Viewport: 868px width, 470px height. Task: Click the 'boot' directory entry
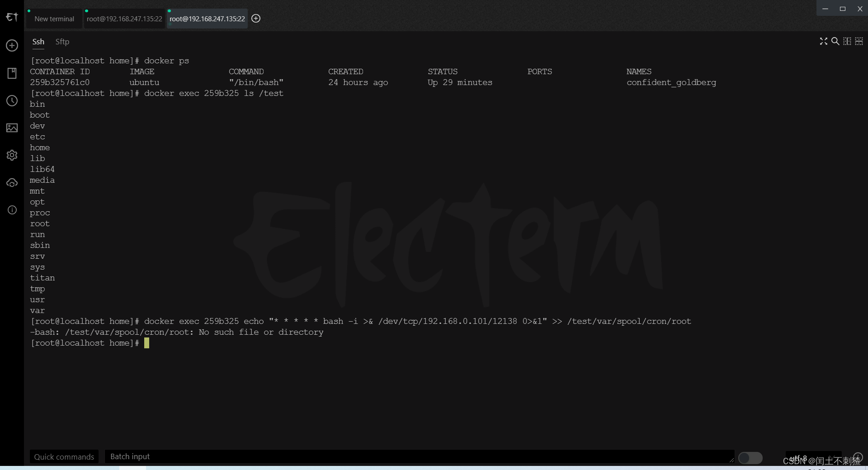[40, 115]
